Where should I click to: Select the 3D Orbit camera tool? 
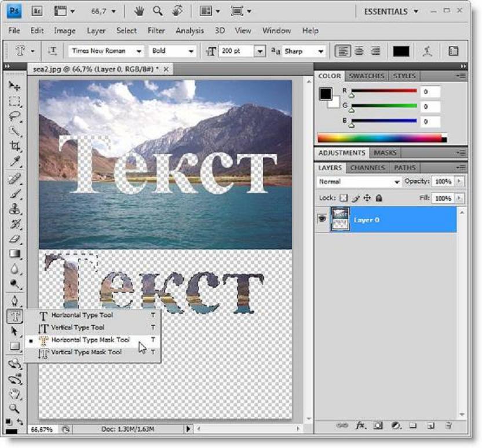click(14, 379)
